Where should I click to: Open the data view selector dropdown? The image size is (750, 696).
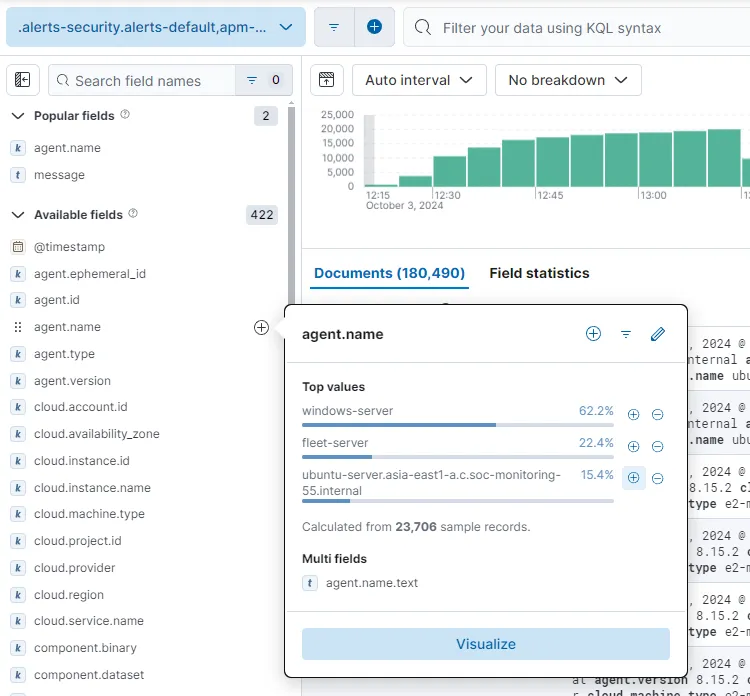coord(155,27)
